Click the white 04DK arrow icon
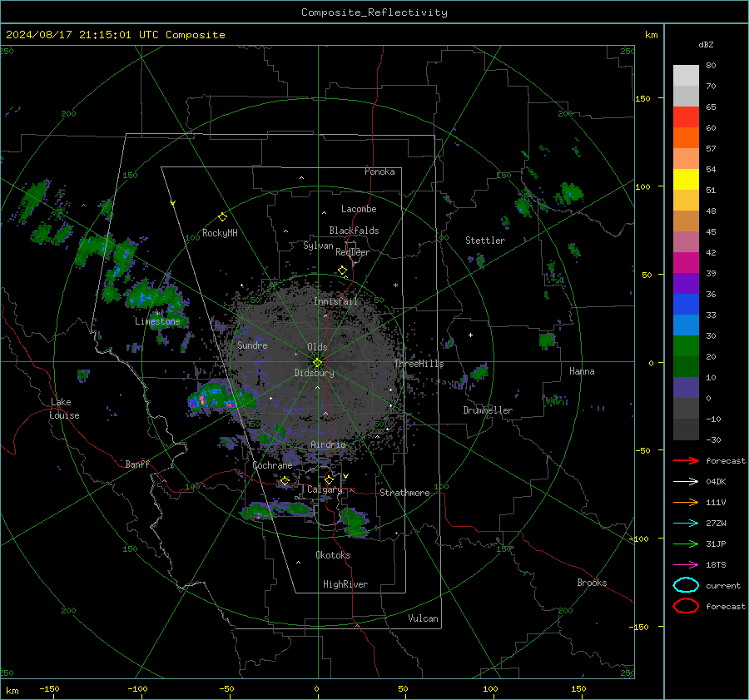The height and width of the screenshot is (700, 749). pos(686,481)
